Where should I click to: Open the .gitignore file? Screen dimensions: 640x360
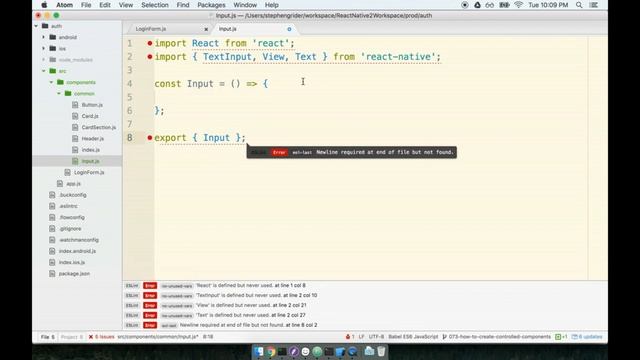point(70,229)
